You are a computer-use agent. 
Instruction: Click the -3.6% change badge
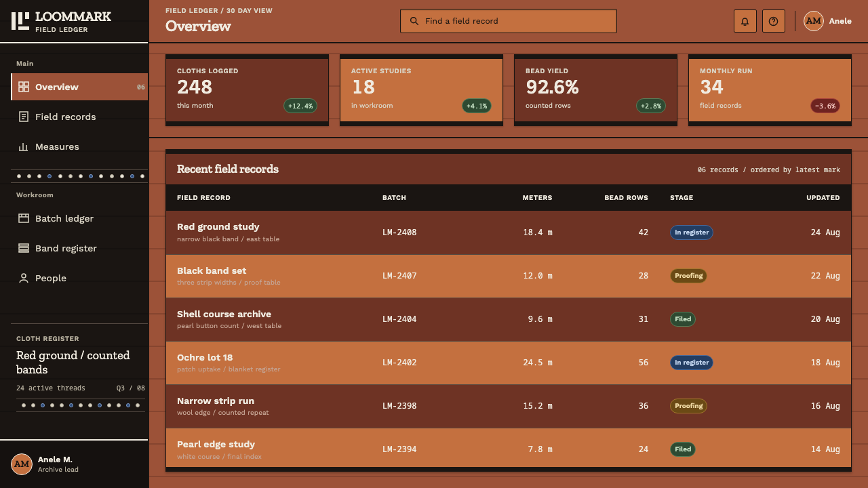[x=825, y=106]
